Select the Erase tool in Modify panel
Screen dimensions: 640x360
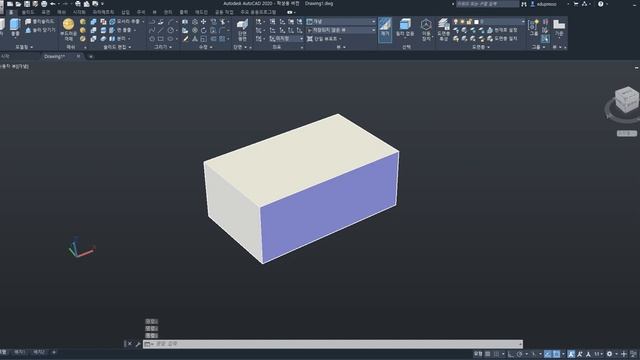(x=186, y=39)
